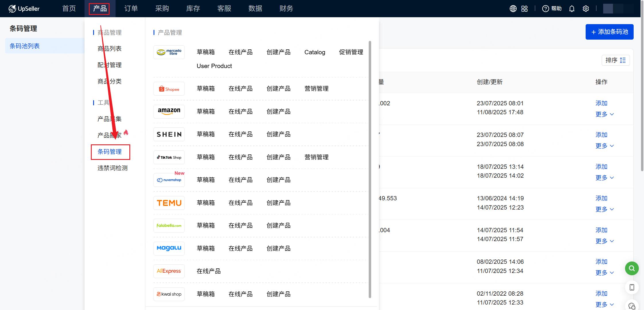Click the mobile device floating icon
Image resolution: width=644 pixels, height=310 pixels.
[632, 287]
